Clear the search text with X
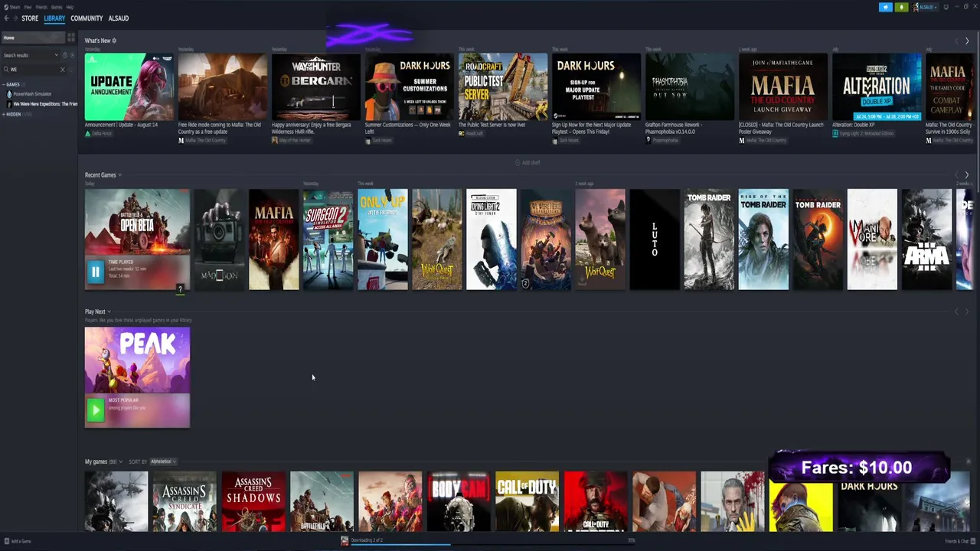Image resolution: width=980 pixels, height=551 pixels. (x=63, y=70)
